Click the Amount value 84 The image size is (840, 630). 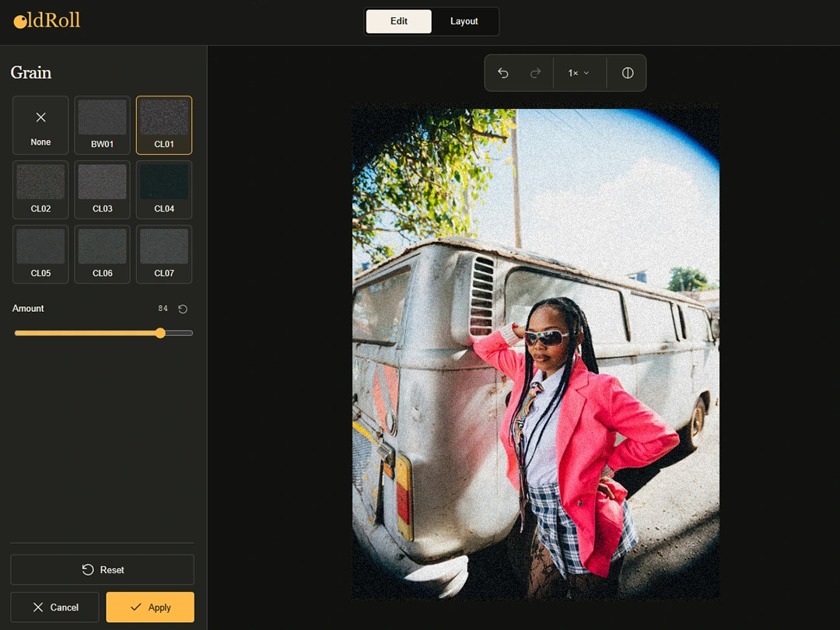click(x=163, y=309)
